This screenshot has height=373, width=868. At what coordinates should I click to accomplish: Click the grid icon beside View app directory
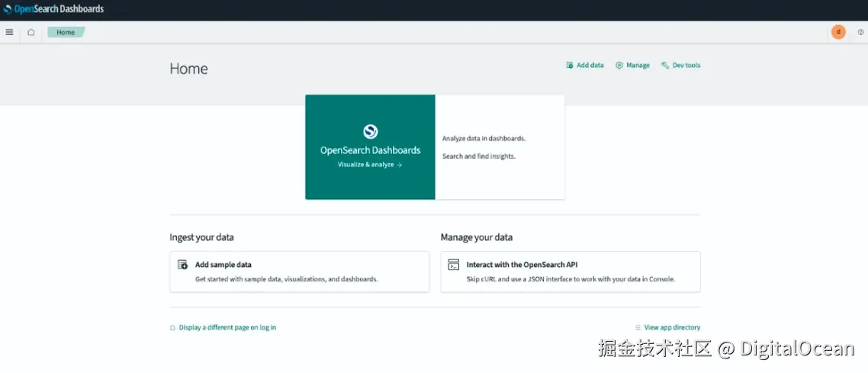coord(638,328)
